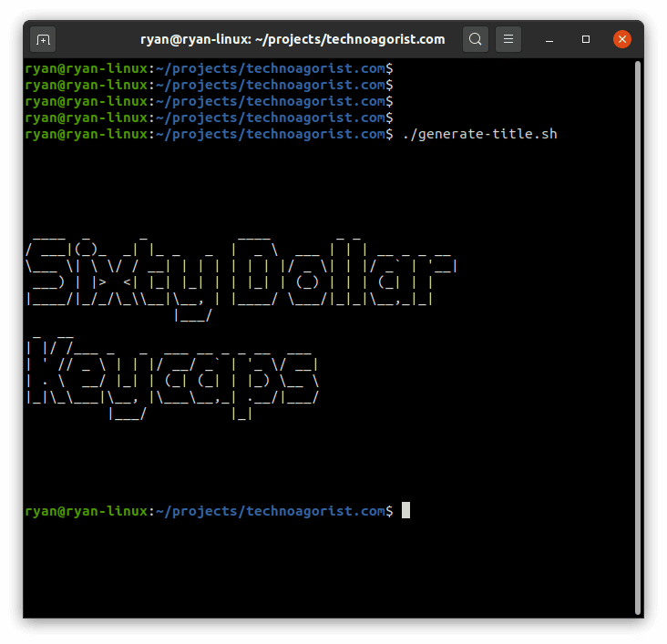Viewport: 667px width, 644px height.
Task: Close the terminal with the red button
Action: (x=622, y=39)
